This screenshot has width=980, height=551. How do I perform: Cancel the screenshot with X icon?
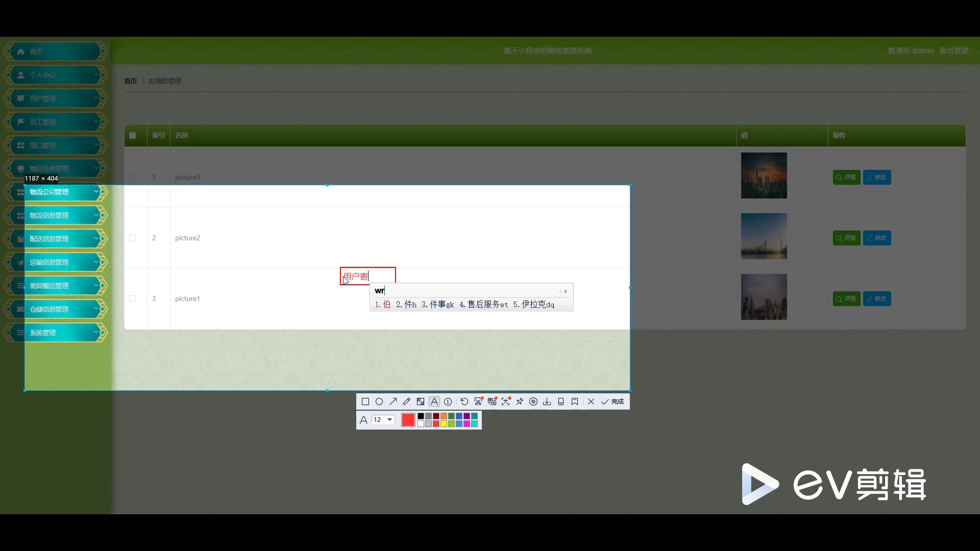(x=591, y=402)
